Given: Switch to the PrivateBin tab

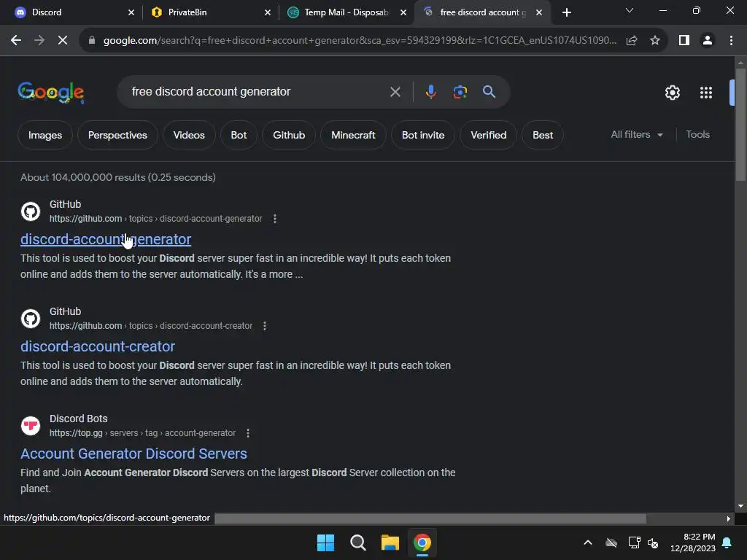Looking at the screenshot, I should 209,12.
